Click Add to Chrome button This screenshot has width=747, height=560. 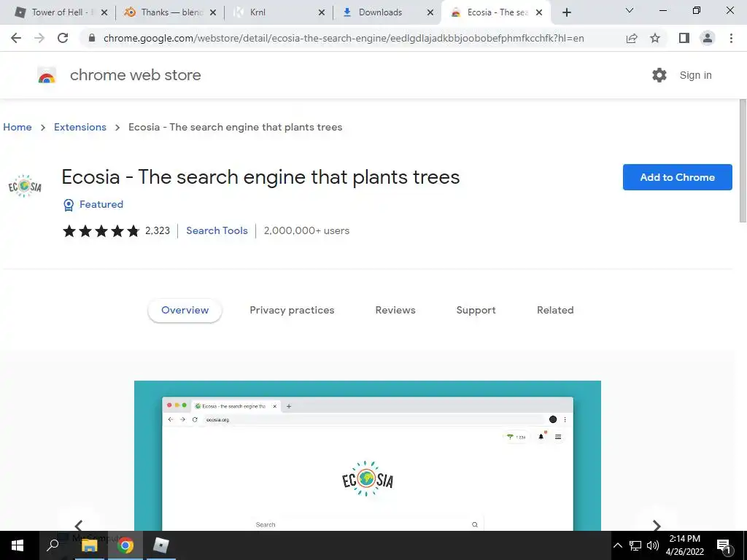tap(678, 177)
